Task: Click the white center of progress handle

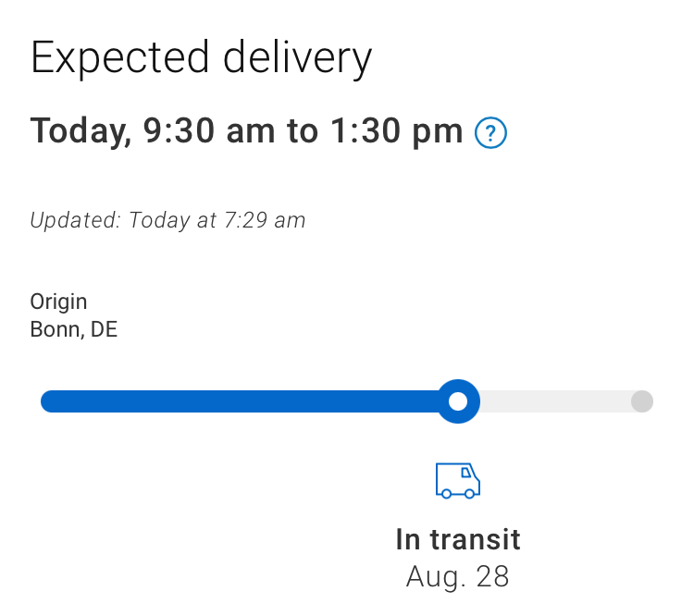Action: click(458, 401)
